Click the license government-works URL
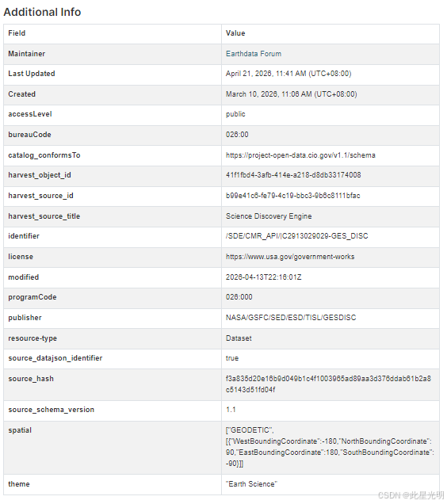The image size is (447, 504). [x=290, y=257]
